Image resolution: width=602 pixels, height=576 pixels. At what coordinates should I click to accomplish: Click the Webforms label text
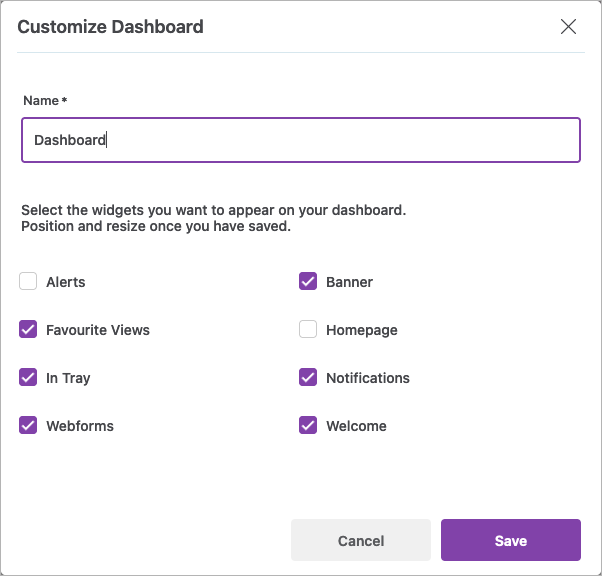80,426
